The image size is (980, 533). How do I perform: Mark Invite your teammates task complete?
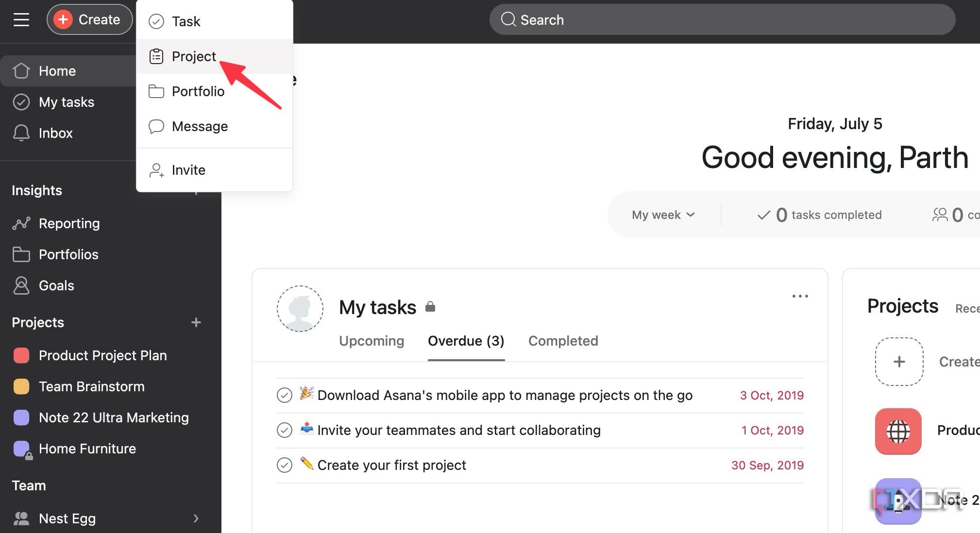(x=285, y=430)
